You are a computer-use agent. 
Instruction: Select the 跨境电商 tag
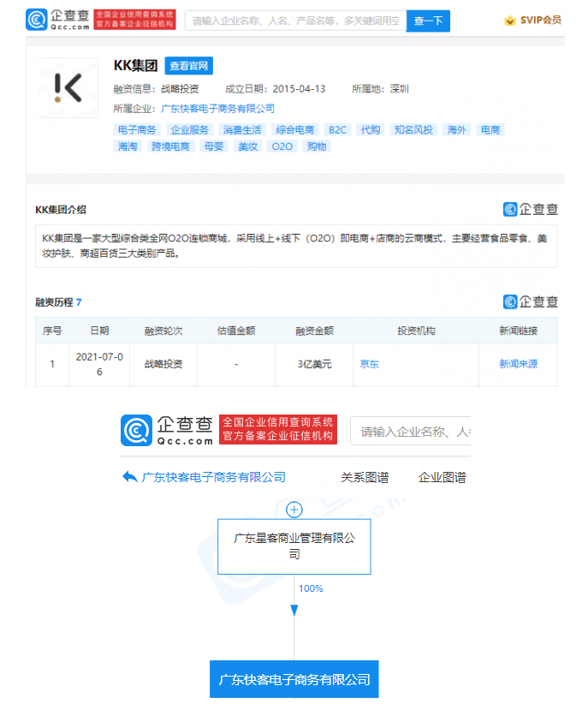point(170,146)
